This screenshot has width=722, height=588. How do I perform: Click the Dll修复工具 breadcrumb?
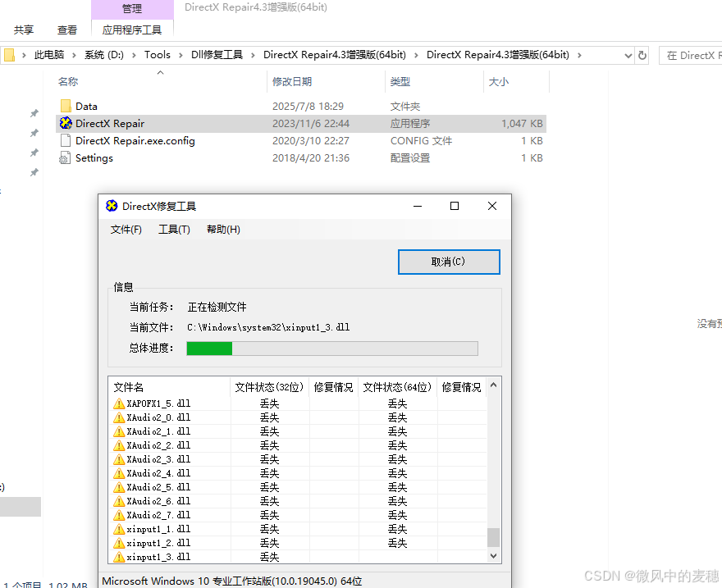[x=217, y=55]
